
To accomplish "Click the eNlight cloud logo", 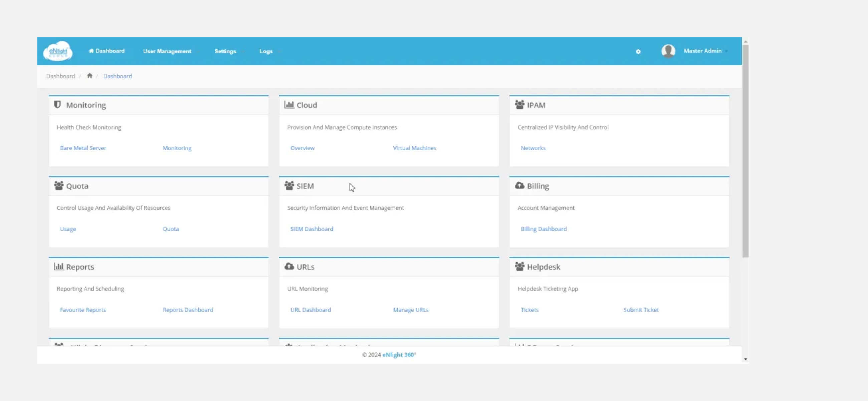I will tap(58, 51).
